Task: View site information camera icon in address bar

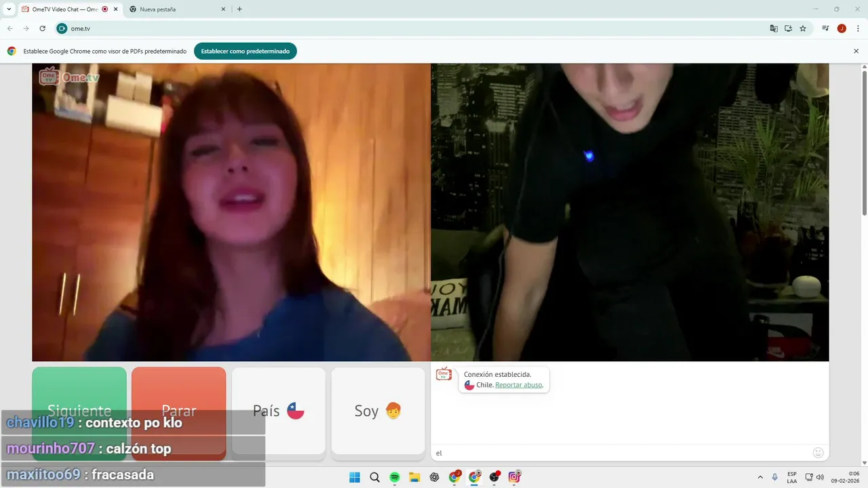Action: pos(62,28)
